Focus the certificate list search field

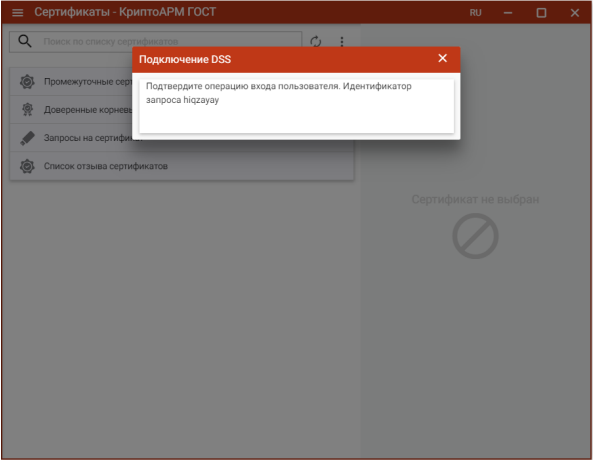click(x=155, y=42)
